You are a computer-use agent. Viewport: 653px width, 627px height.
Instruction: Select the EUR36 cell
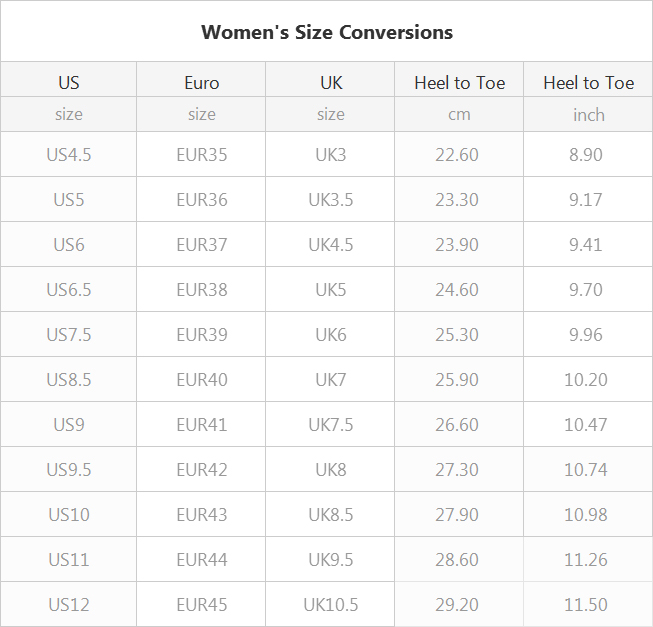202,200
